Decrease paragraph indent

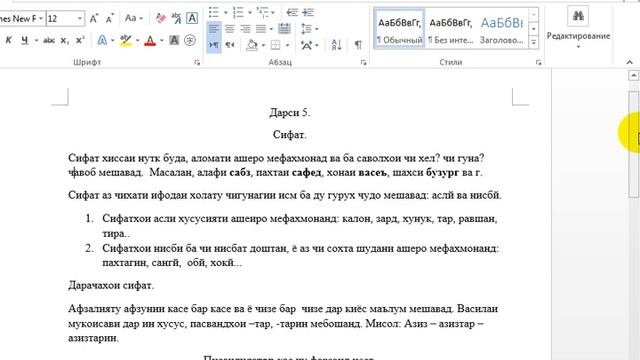(x=292, y=12)
